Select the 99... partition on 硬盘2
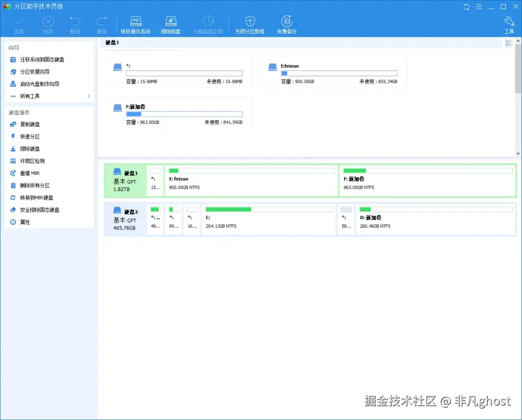This screenshot has height=420, width=522. pyautogui.click(x=174, y=220)
